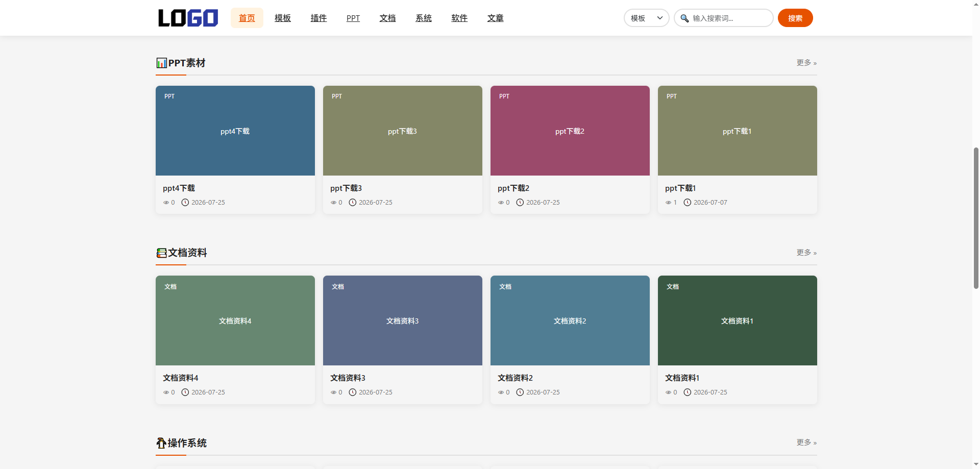This screenshot has height=469, width=980.
Task: Click the 文档资料 section books icon
Action: (x=161, y=253)
